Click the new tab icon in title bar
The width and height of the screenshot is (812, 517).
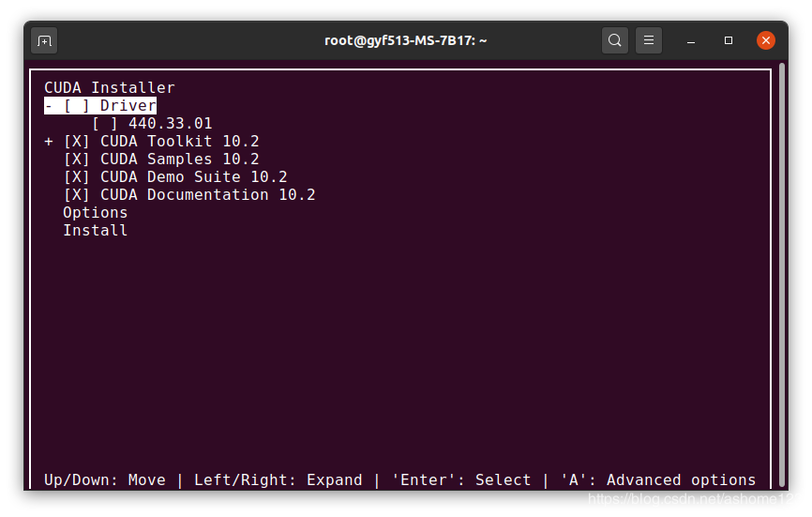[44, 40]
